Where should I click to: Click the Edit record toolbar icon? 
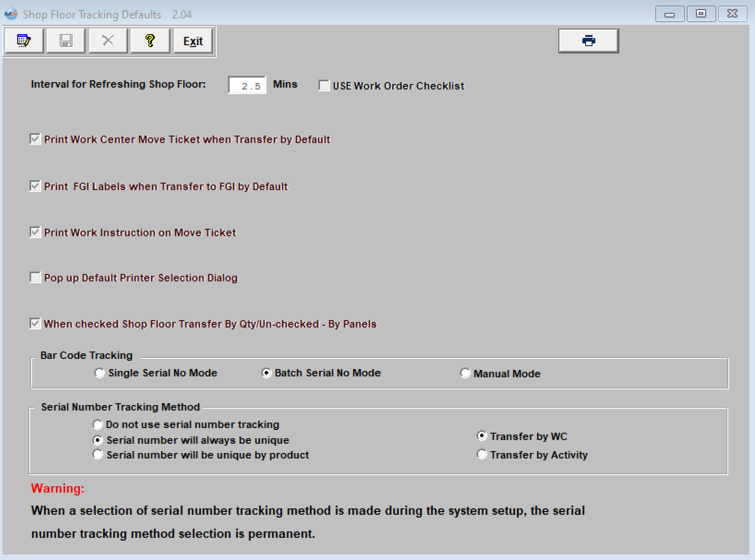24,41
